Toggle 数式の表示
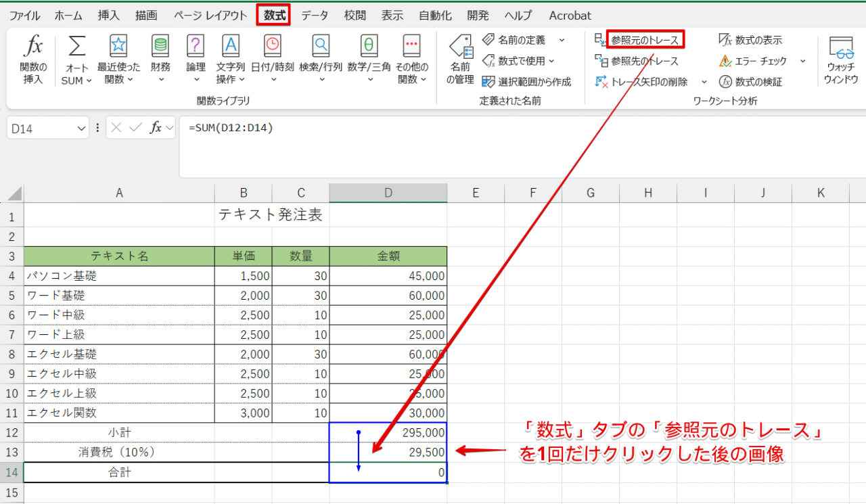The image size is (866, 504). coord(750,40)
